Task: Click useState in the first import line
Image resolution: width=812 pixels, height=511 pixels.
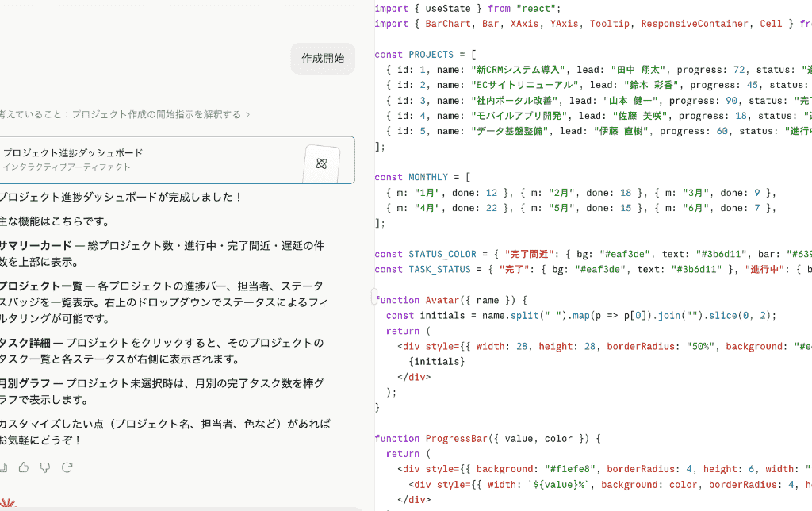Action: pyautogui.click(x=448, y=8)
